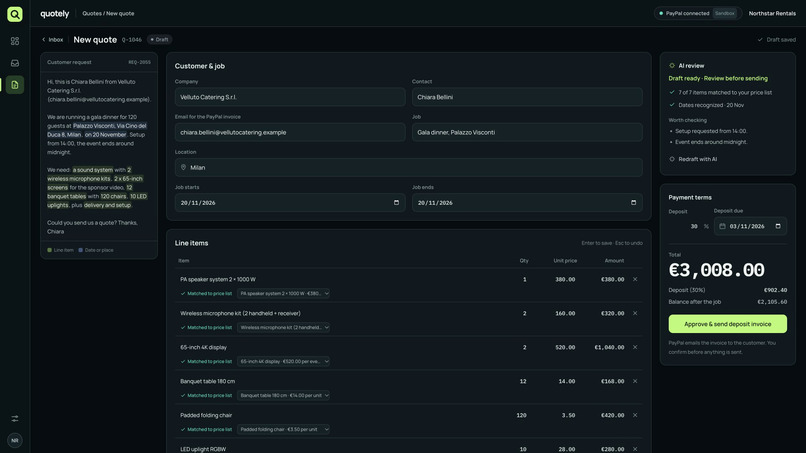Click highlighted text 'a sound system' in request
The image size is (806, 453).
(93, 170)
